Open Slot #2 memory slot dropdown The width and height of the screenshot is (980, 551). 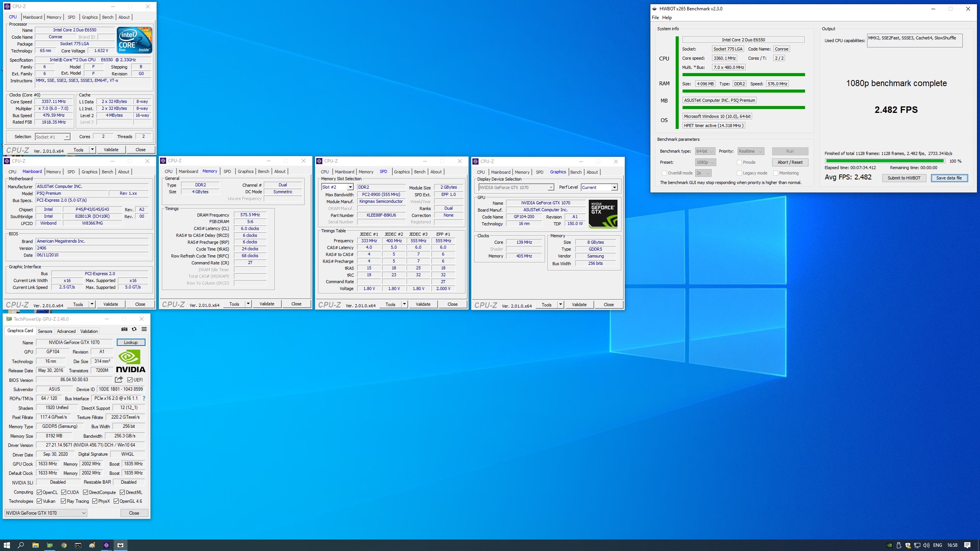(x=337, y=187)
